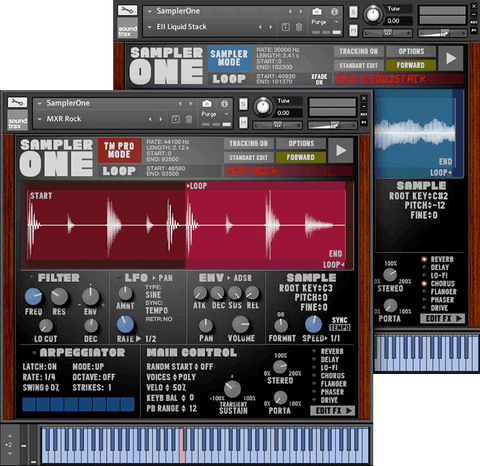Disable CHORUS effect in back window
This screenshot has height=466, width=480.
[x=424, y=284]
